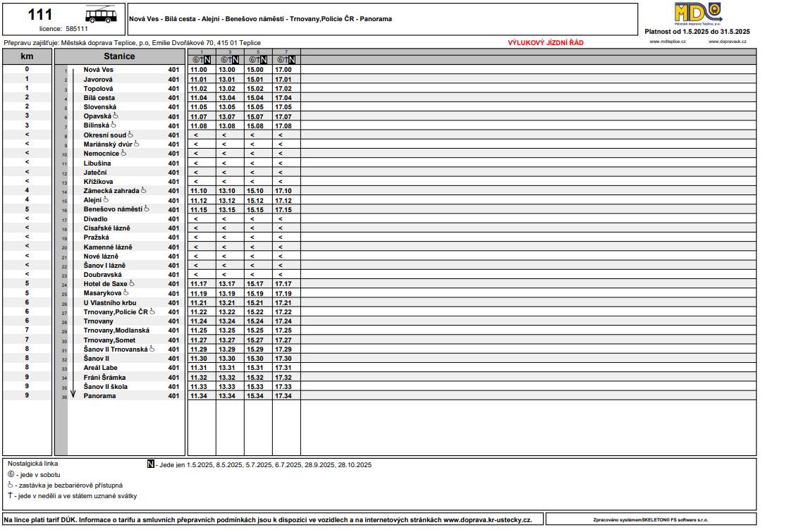This screenshot has width=789, height=532.
Task: Select the 17.34 arrival at Panorama
Action: click(x=283, y=396)
